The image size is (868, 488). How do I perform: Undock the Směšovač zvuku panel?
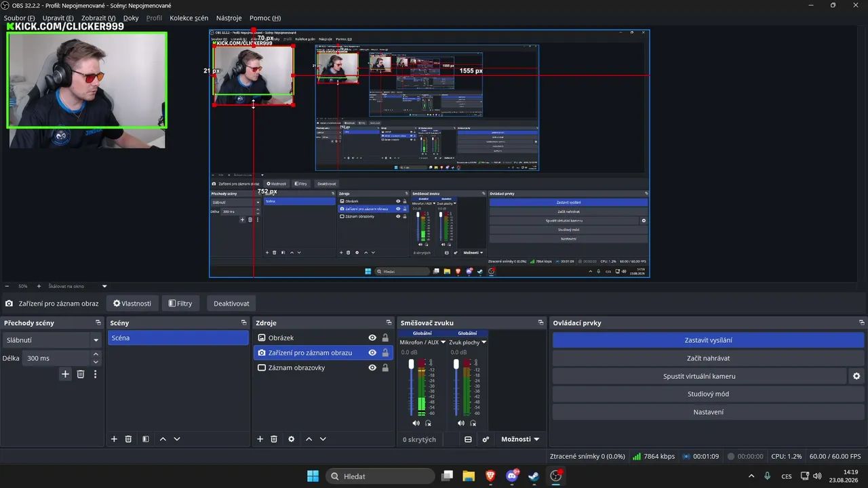(541, 323)
